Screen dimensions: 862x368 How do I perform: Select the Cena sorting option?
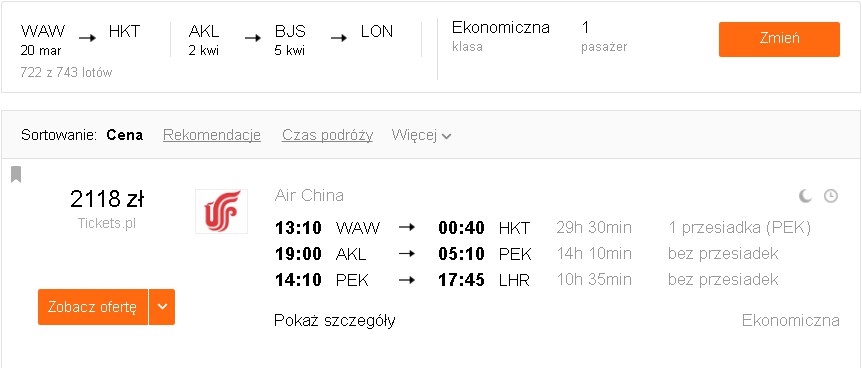[125, 135]
